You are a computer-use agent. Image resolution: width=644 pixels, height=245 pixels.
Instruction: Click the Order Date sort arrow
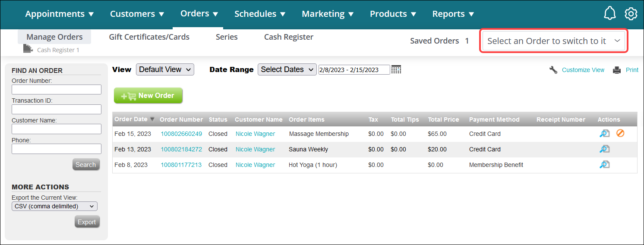(x=152, y=119)
